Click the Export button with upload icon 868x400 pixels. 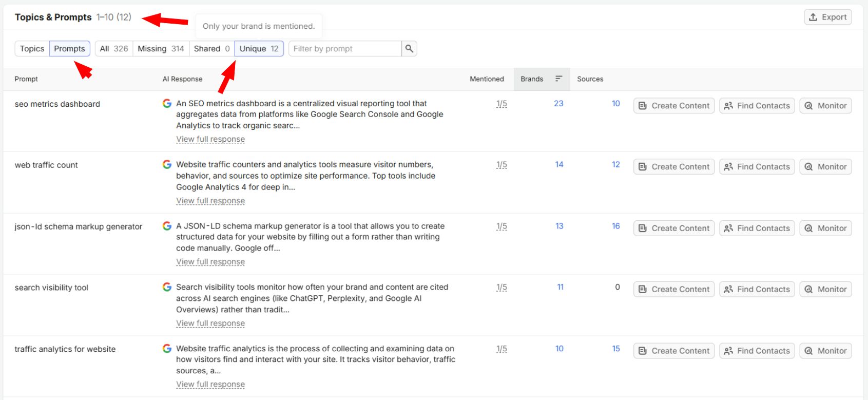click(x=828, y=17)
